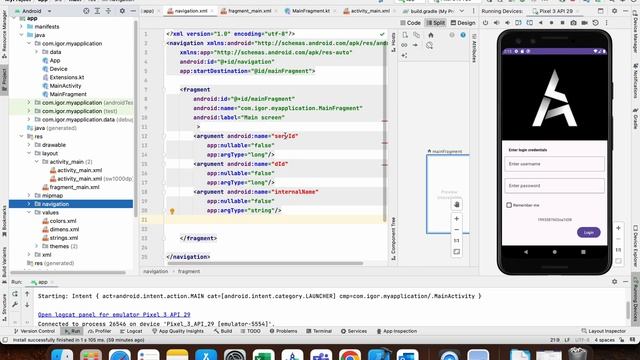Click the emulator toolbar home circle
The image size is (640, 360).
[x=551, y=23]
